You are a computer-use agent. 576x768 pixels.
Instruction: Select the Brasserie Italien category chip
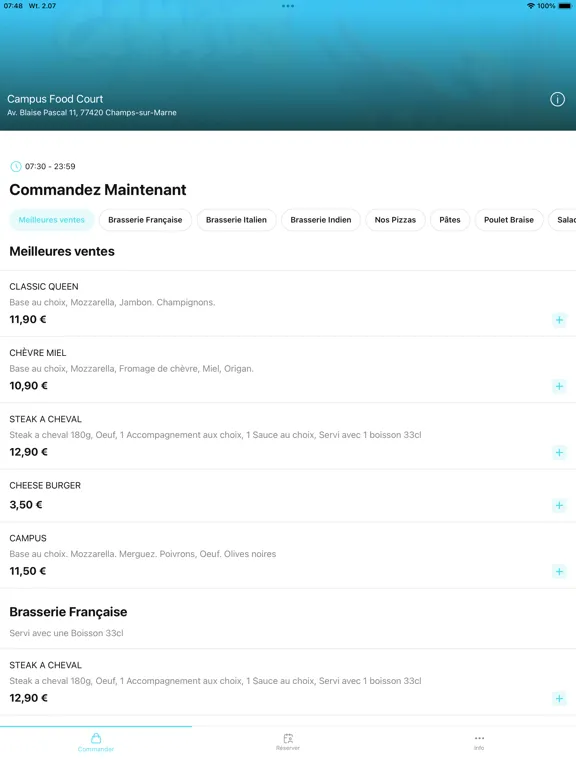pos(236,220)
